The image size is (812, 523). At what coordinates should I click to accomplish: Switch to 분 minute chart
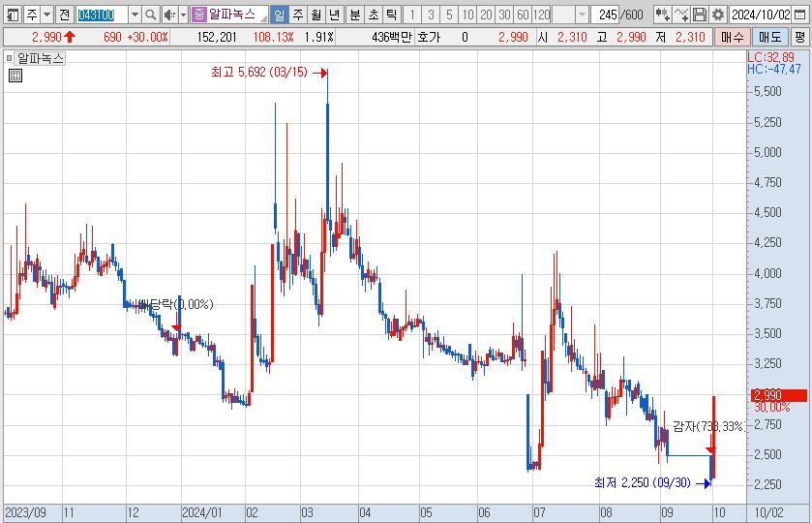pyautogui.click(x=355, y=15)
